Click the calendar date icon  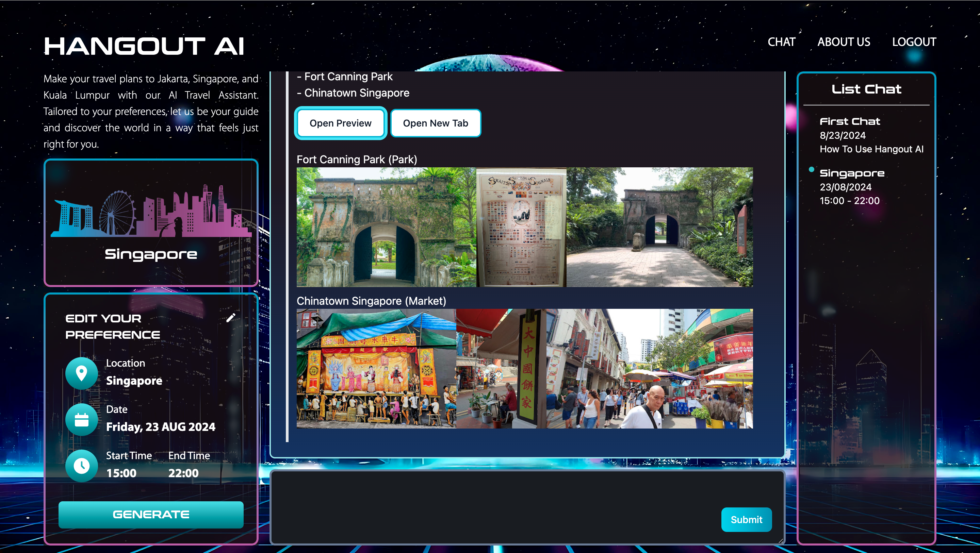tap(81, 419)
